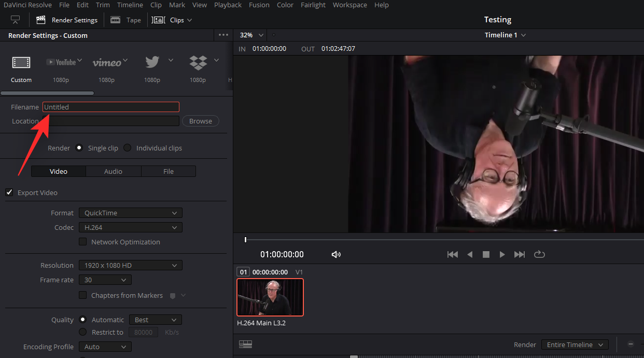Image resolution: width=644 pixels, height=358 pixels.
Task: Expand the Clips toolbar dropdown arrow
Action: pyautogui.click(x=189, y=20)
